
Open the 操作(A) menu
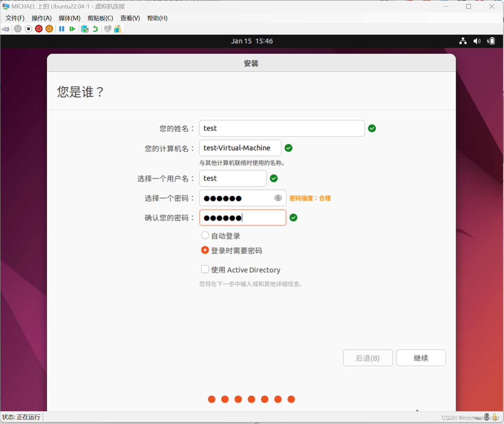tap(41, 18)
